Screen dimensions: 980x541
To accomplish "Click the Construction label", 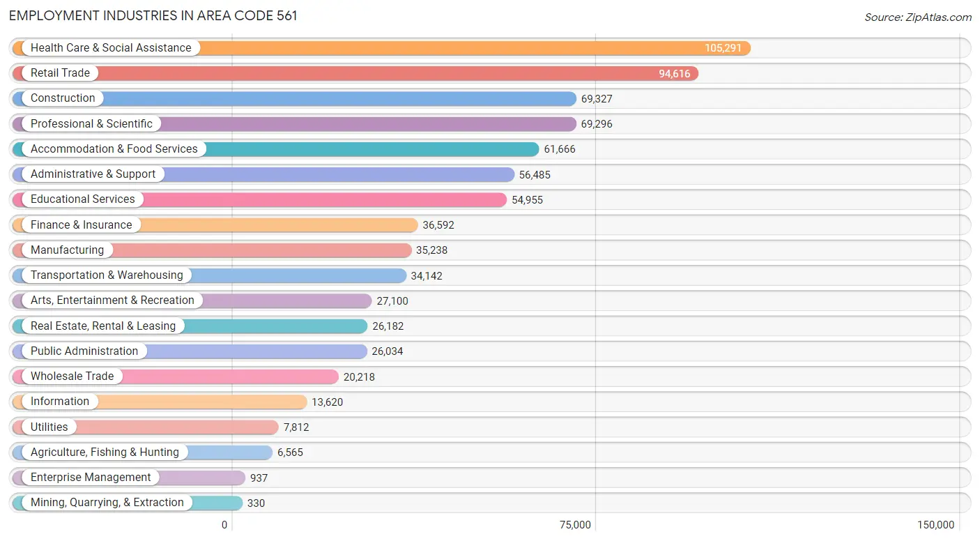I will click(63, 98).
